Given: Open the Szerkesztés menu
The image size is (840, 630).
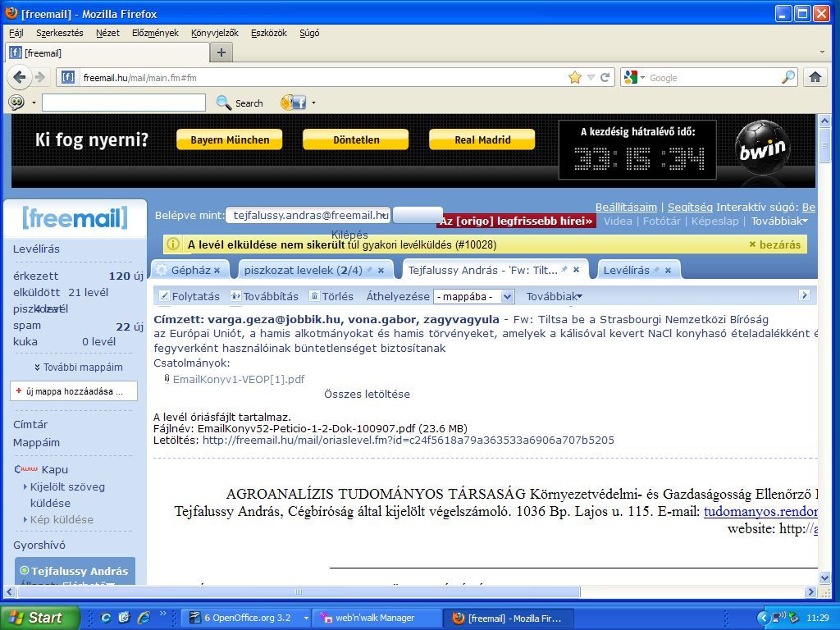Looking at the screenshot, I should click(x=59, y=33).
